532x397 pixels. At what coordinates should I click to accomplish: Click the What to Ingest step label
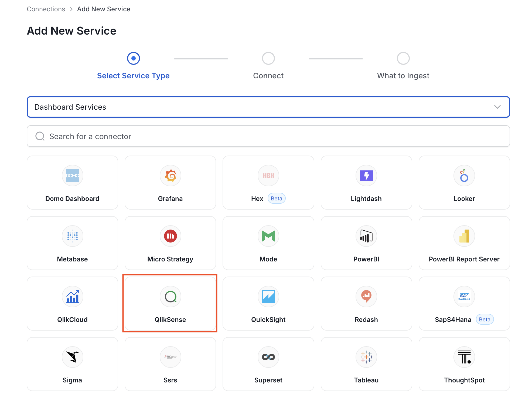(403, 76)
